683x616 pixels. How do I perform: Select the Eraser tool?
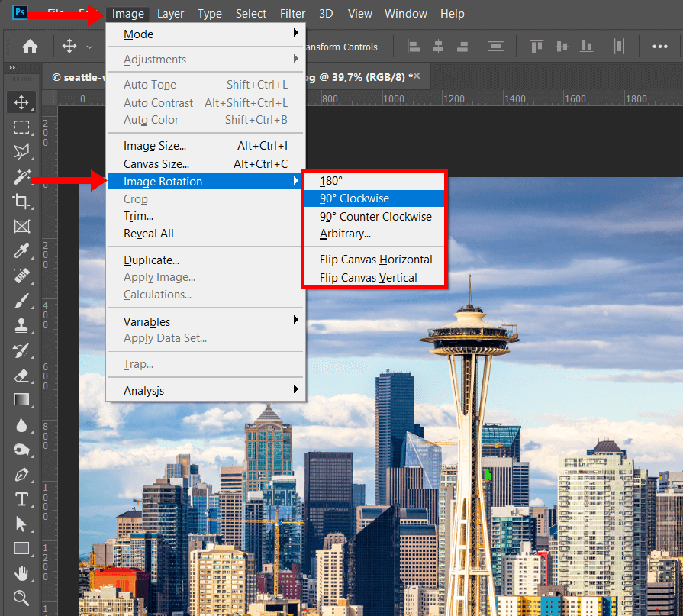pos(23,375)
